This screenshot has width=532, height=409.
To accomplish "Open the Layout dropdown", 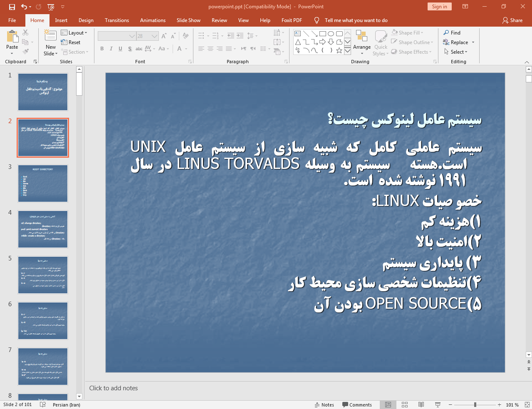I will tap(74, 33).
